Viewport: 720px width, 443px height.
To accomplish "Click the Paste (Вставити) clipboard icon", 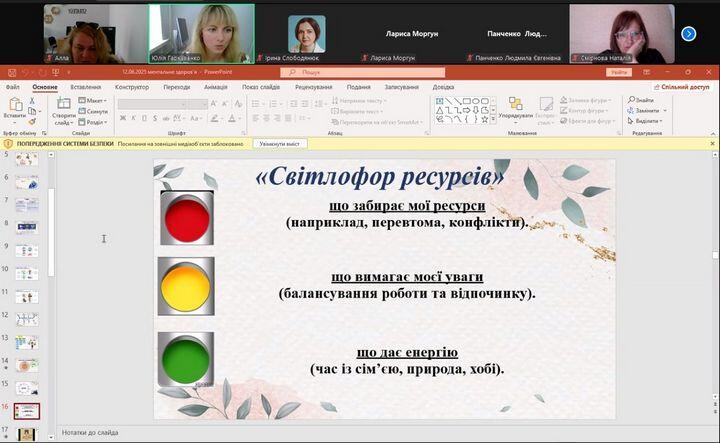I will (x=15, y=105).
